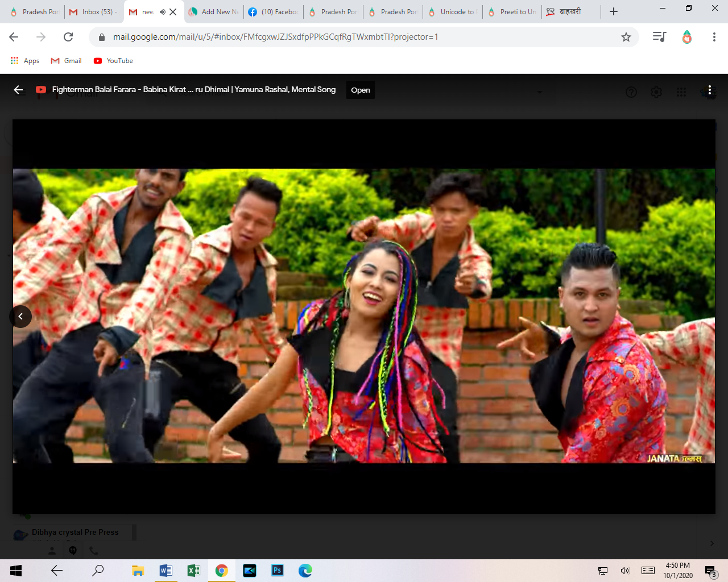Open the Windows Start menu
This screenshot has height=582, width=728.
pos(16,571)
